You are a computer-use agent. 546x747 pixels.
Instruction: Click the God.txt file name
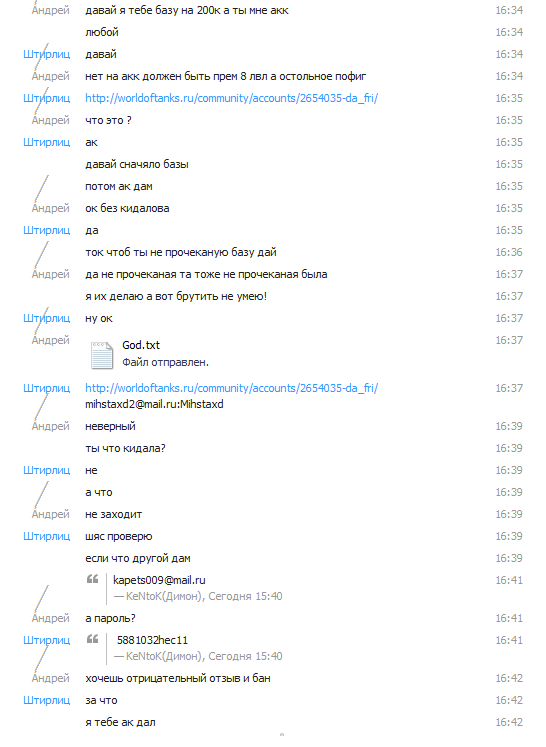141,345
